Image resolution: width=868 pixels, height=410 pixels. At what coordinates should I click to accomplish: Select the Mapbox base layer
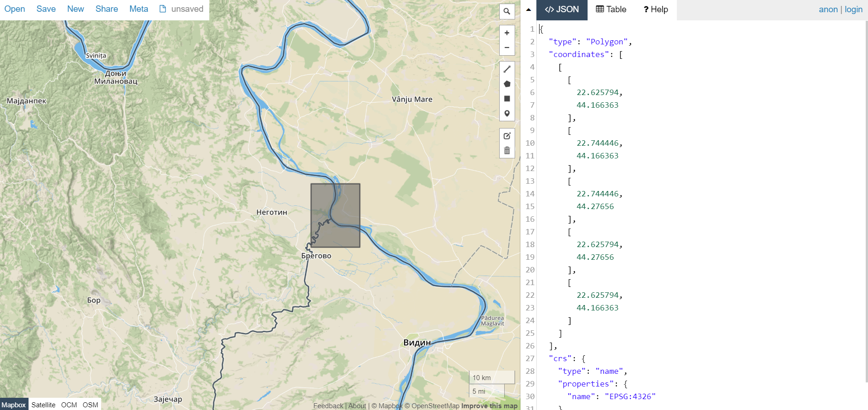coord(14,405)
